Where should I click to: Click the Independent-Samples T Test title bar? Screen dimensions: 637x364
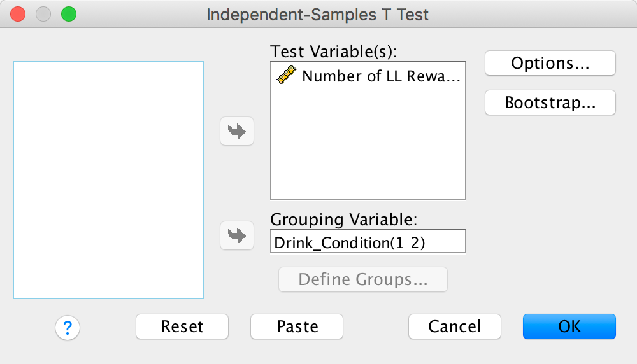point(318,13)
